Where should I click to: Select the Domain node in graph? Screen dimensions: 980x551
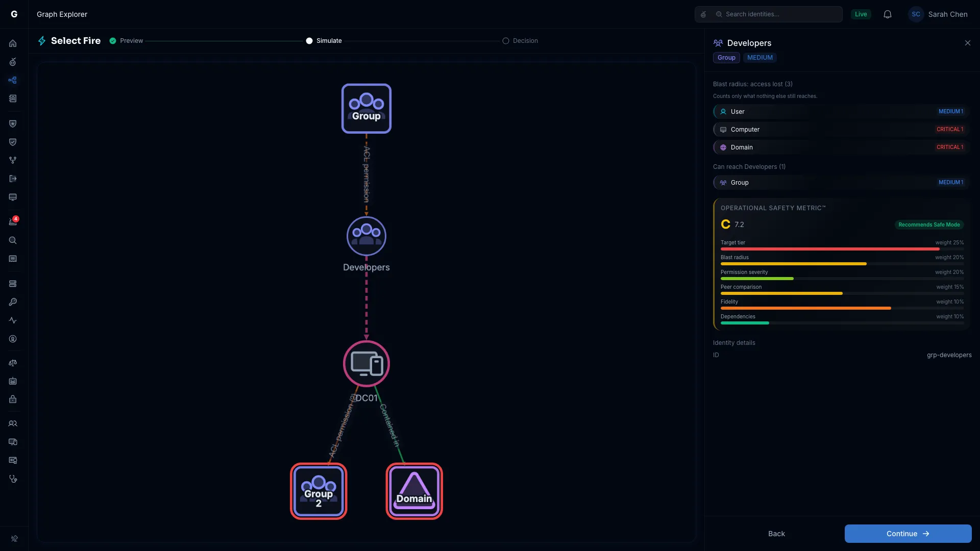tap(414, 491)
